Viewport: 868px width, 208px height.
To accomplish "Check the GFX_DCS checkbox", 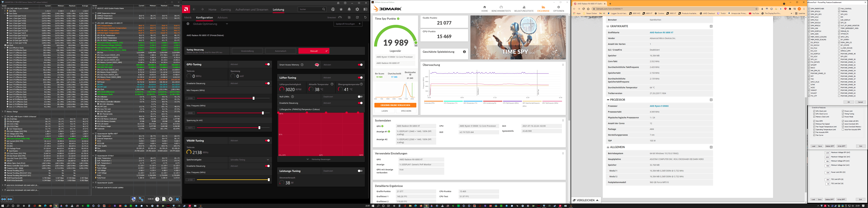I will pyautogui.click(x=839, y=14).
